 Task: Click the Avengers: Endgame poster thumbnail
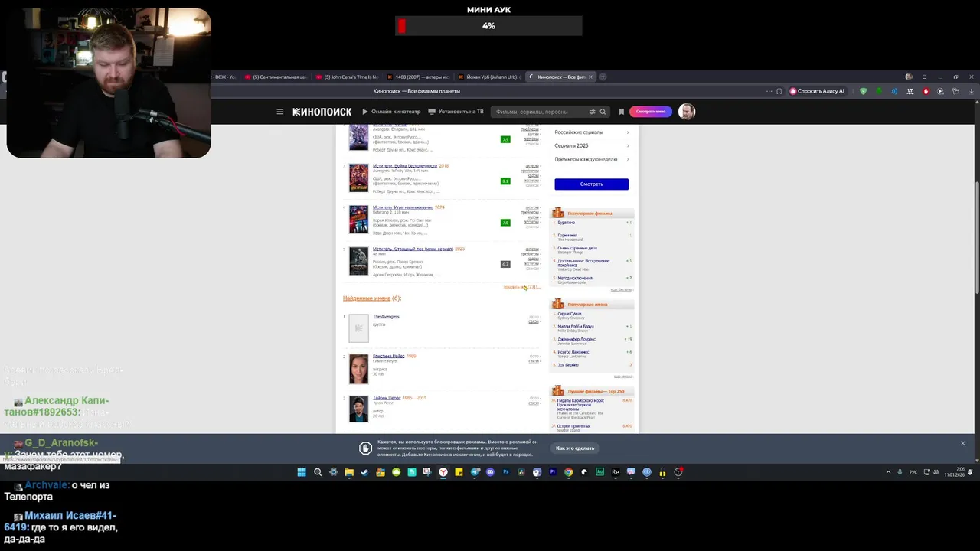click(x=358, y=137)
